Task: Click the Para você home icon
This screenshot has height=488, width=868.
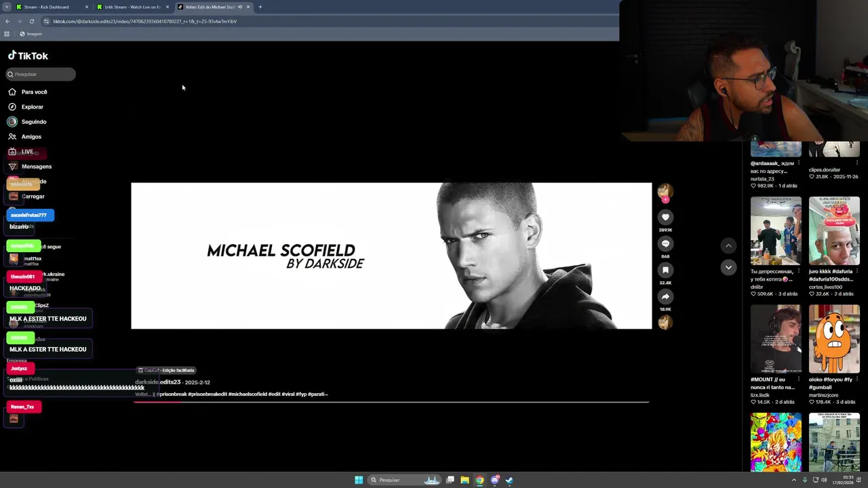Action: (12, 91)
